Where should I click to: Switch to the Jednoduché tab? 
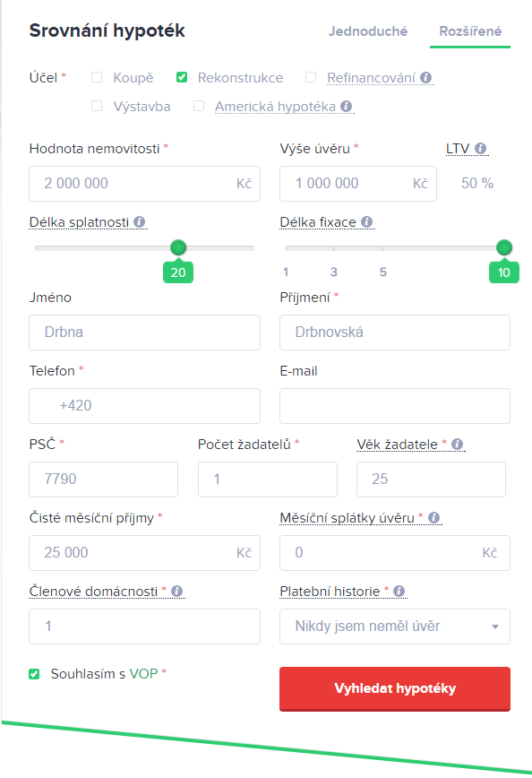[x=368, y=31]
